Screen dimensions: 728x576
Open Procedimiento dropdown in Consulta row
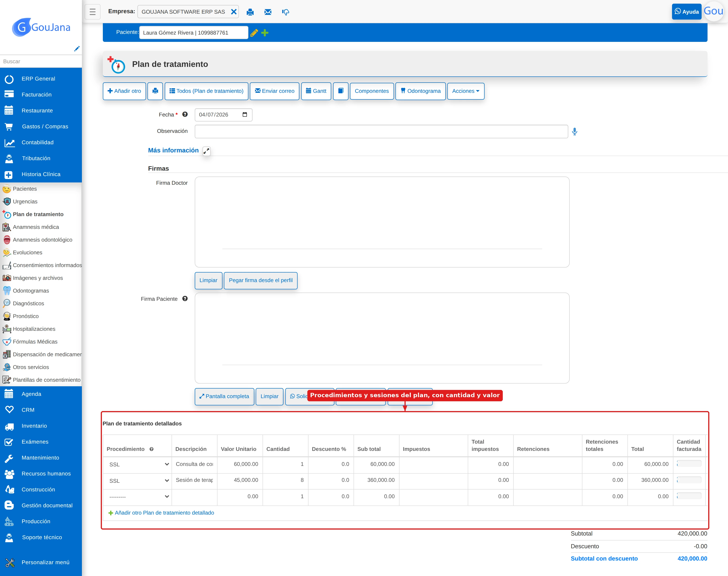pos(139,464)
